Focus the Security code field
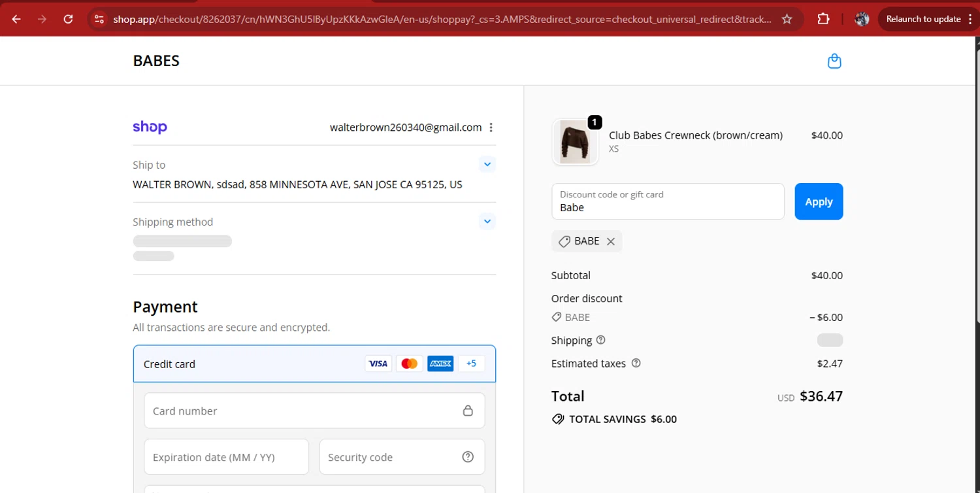This screenshot has width=980, height=493. tap(402, 457)
